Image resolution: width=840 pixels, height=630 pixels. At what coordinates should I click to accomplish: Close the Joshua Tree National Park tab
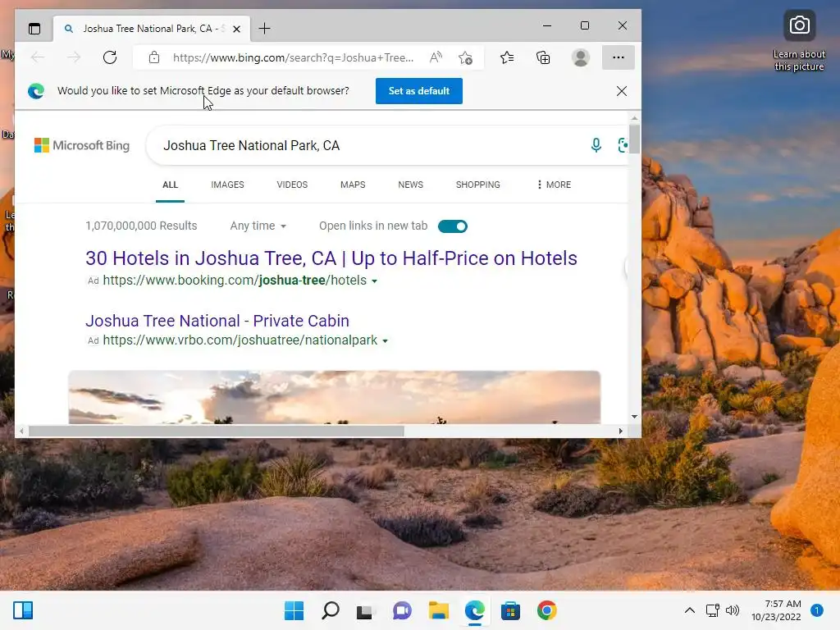point(236,29)
